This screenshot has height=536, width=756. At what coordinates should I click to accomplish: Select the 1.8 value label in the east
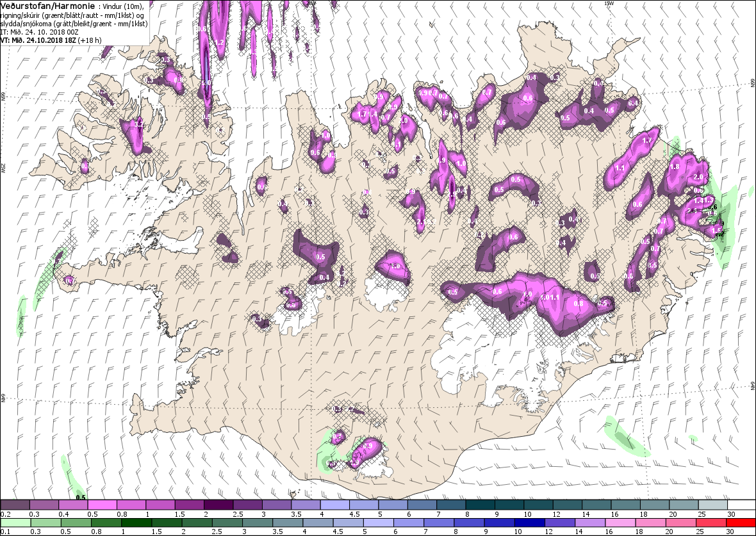pos(675,166)
